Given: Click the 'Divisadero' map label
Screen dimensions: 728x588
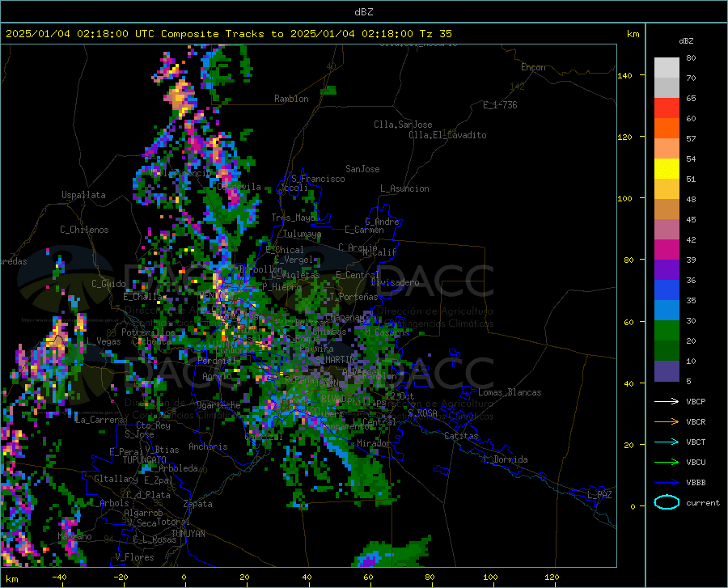Looking at the screenshot, I should [395, 282].
